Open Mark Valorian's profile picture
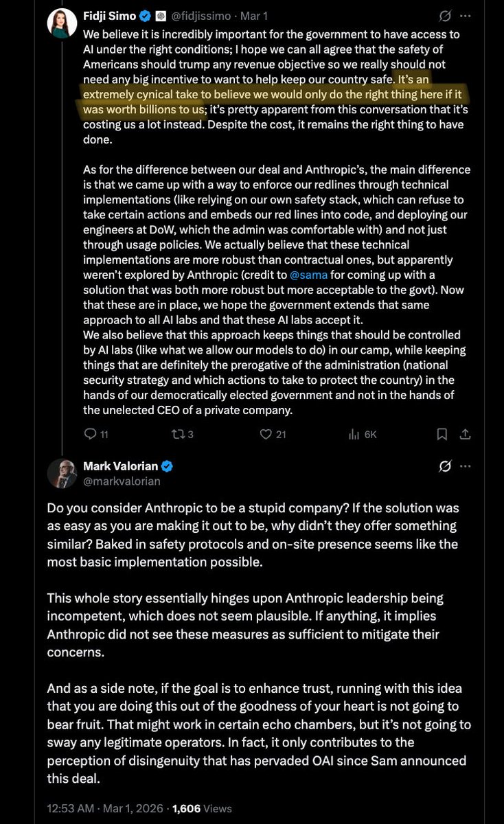Viewport: 504px width, 824px height. 62,473
